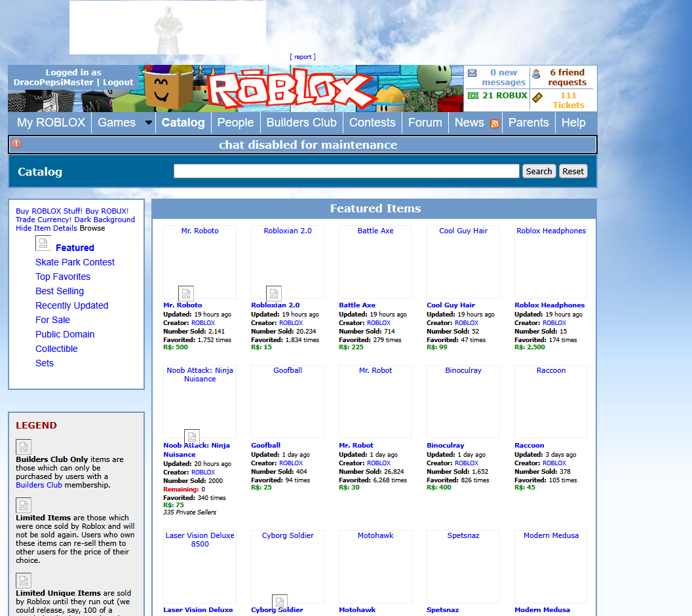Open the Catalog tab in navigation

click(183, 123)
